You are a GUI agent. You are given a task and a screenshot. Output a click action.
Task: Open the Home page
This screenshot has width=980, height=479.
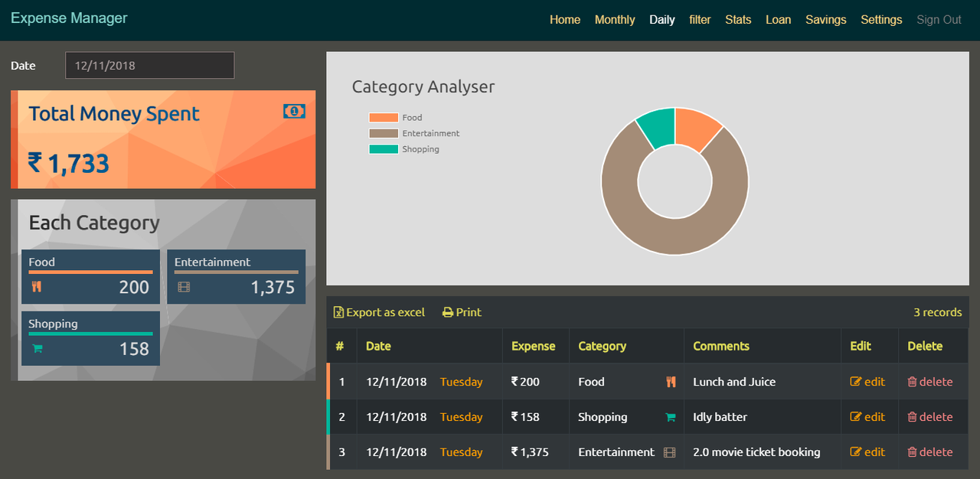[x=565, y=20]
